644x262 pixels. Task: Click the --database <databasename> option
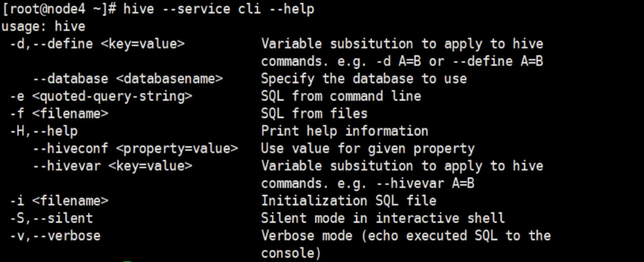(x=128, y=79)
